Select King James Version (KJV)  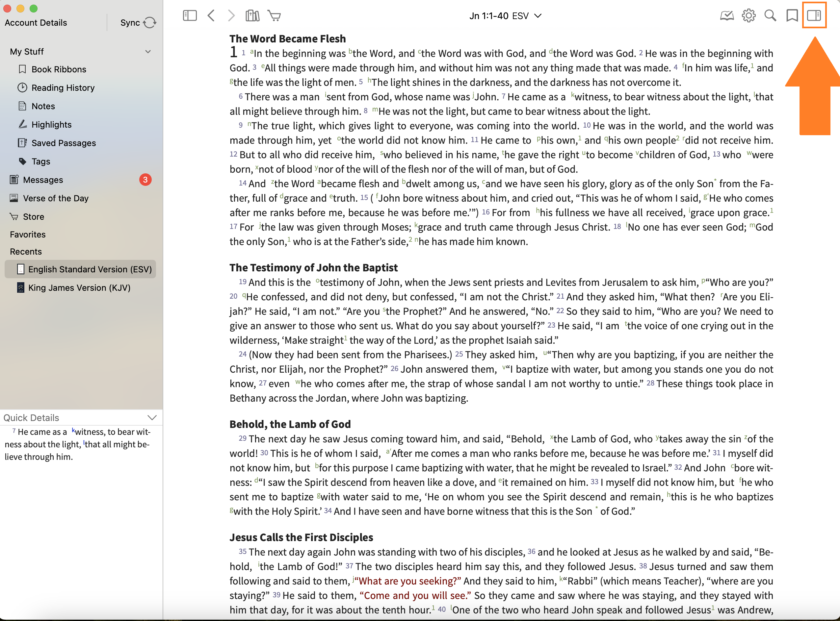(79, 287)
